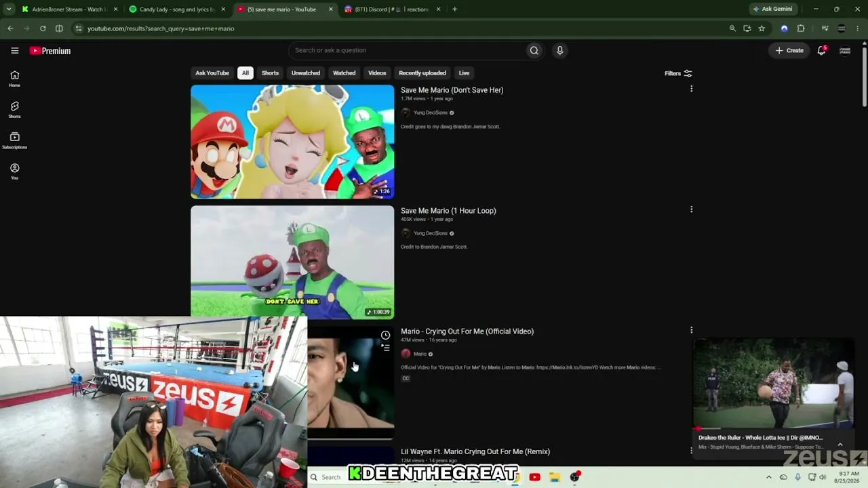Close the Candy Lady Spotify tab

click(x=223, y=9)
